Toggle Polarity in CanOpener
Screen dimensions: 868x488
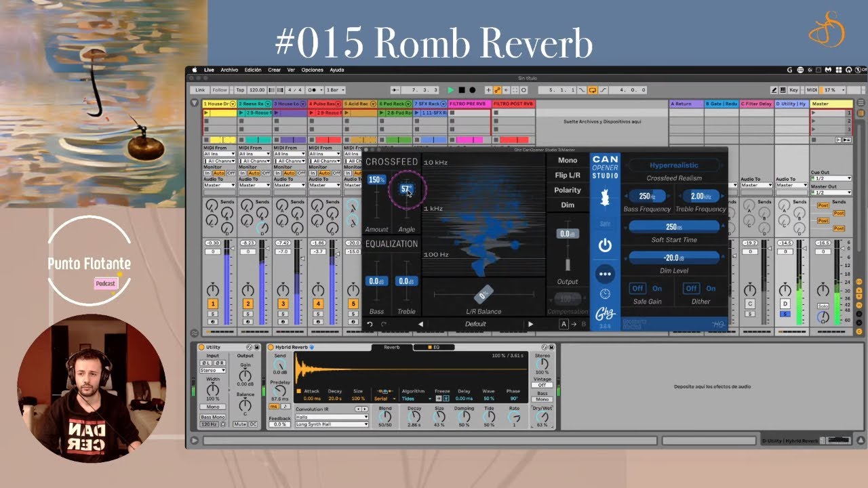568,190
